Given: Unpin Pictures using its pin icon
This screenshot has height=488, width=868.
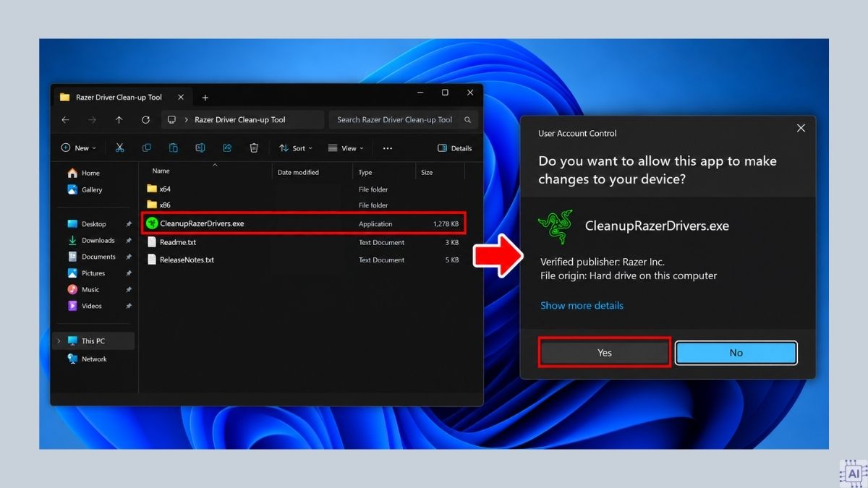Looking at the screenshot, I should click(x=129, y=274).
